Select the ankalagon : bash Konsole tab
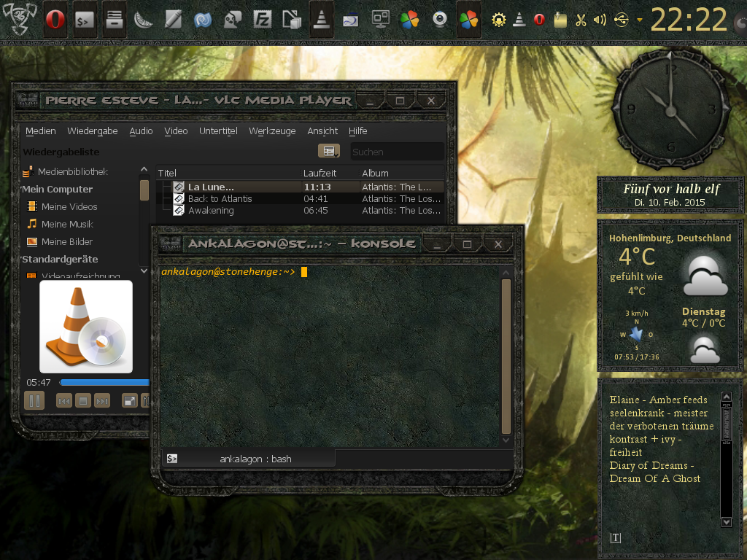The height and width of the screenshot is (560, 747). (x=249, y=459)
